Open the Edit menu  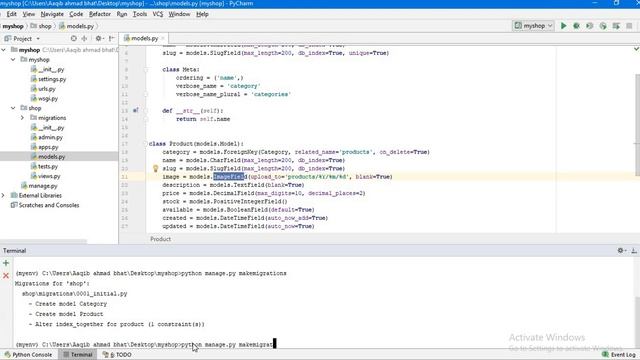tap(11, 14)
